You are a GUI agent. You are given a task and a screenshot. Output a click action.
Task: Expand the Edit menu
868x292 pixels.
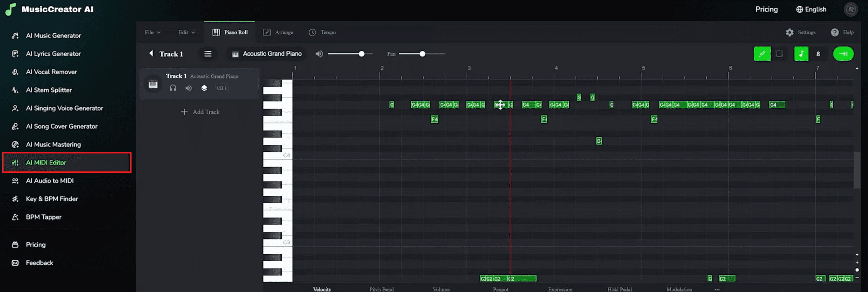(x=186, y=32)
